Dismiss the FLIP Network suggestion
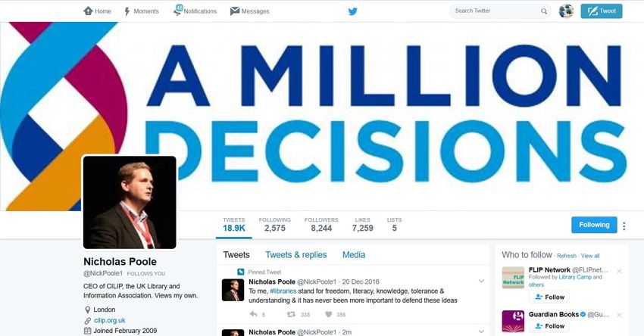This screenshot has width=644, height=336. tap(619, 271)
